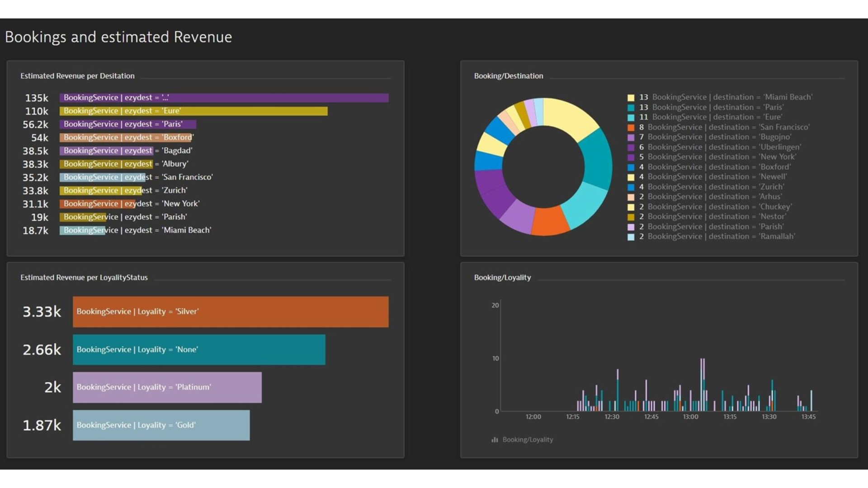Click the Eure destination revenue bar
The image size is (868, 488).
[193, 111]
